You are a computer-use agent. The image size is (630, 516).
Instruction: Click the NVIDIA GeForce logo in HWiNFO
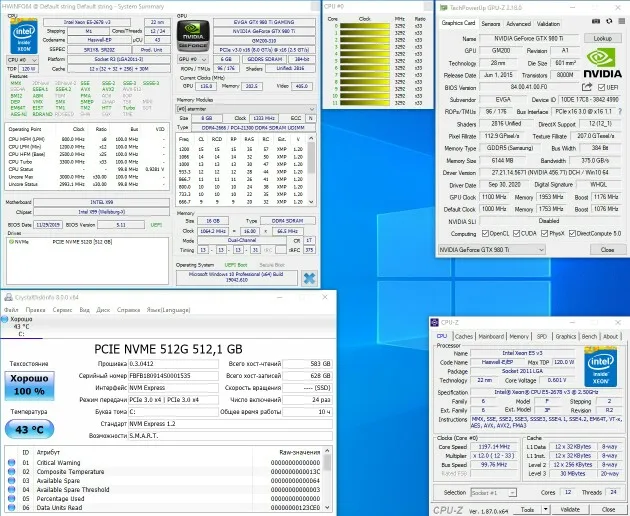pyautogui.click(x=193, y=36)
